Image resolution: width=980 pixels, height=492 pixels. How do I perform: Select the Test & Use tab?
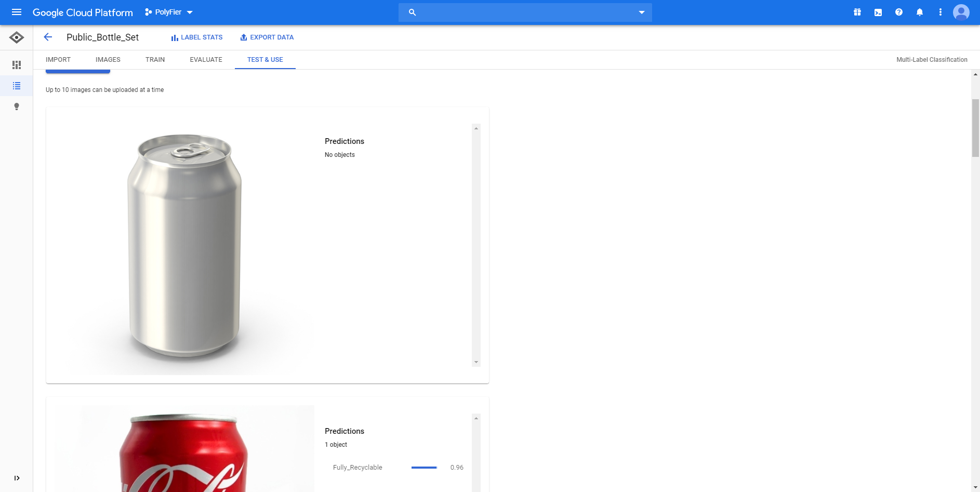pos(265,60)
